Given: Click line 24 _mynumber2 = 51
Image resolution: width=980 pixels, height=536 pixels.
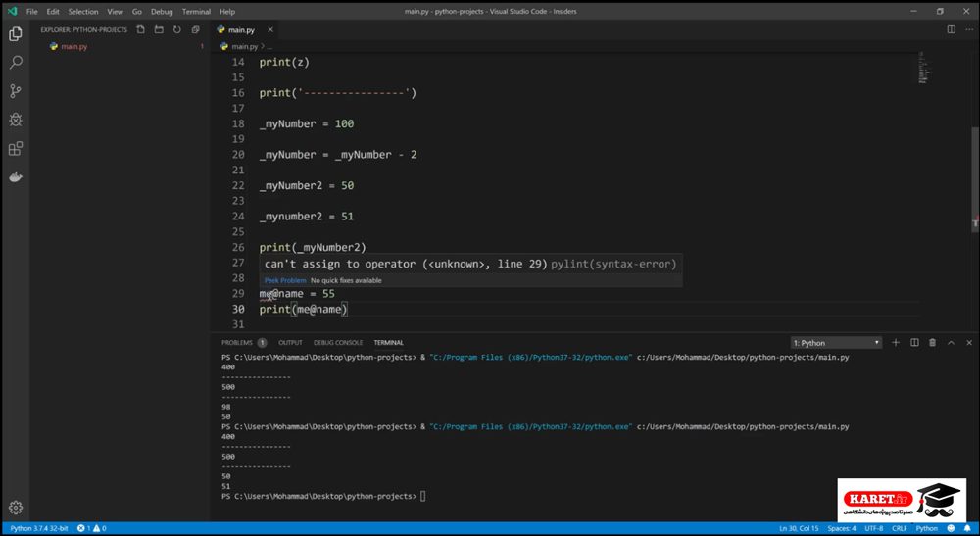Looking at the screenshot, I should tap(306, 217).
